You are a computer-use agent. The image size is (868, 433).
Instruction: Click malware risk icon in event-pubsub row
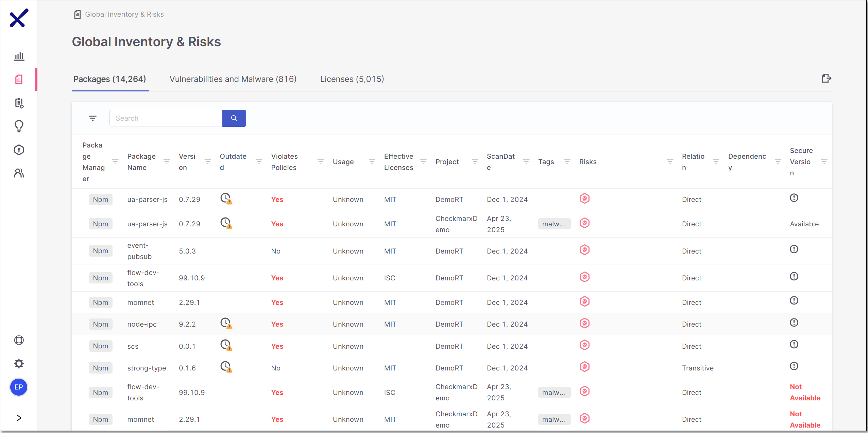pos(584,250)
